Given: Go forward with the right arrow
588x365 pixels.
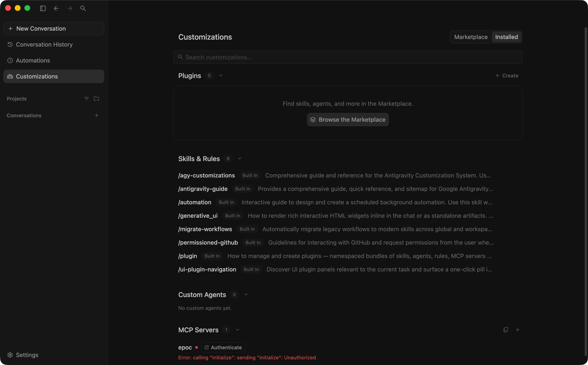Looking at the screenshot, I should point(70,8).
